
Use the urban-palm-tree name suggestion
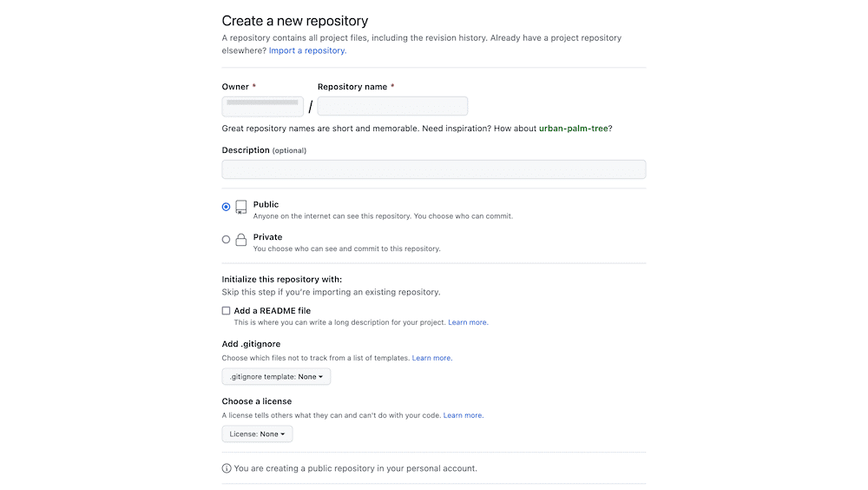pos(574,129)
